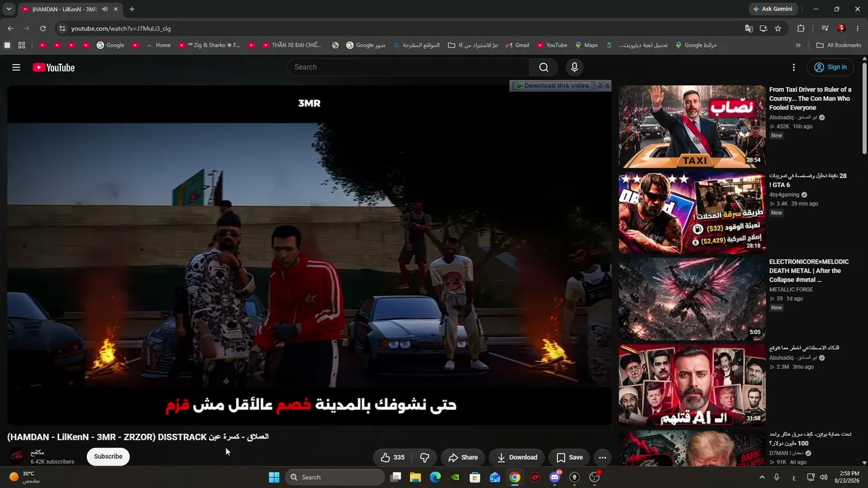Open the Zig & Sharko bookmark
The width and height of the screenshot is (868, 488).
pos(210,45)
